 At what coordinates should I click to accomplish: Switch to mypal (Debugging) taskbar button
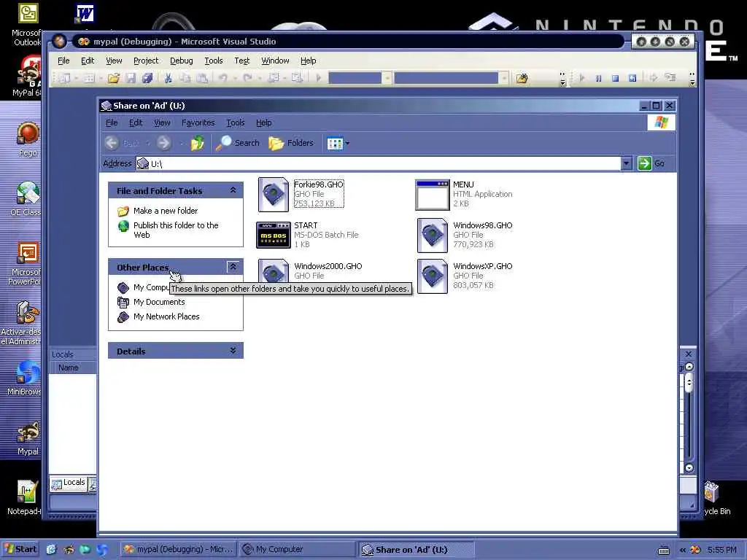(178, 549)
